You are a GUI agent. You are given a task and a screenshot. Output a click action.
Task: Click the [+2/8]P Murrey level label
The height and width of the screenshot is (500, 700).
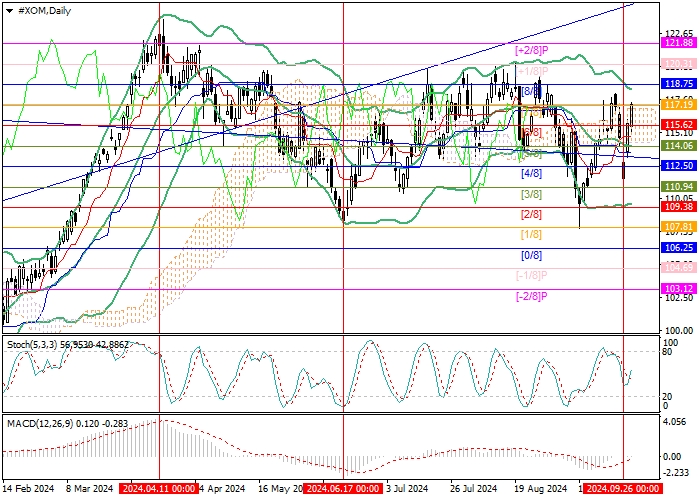click(531, 50)
